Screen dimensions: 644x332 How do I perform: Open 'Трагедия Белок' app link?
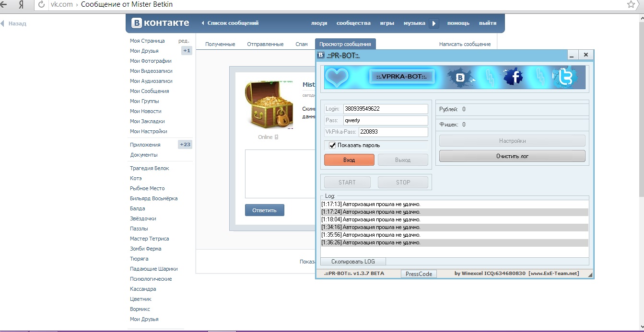coord(150,168)
